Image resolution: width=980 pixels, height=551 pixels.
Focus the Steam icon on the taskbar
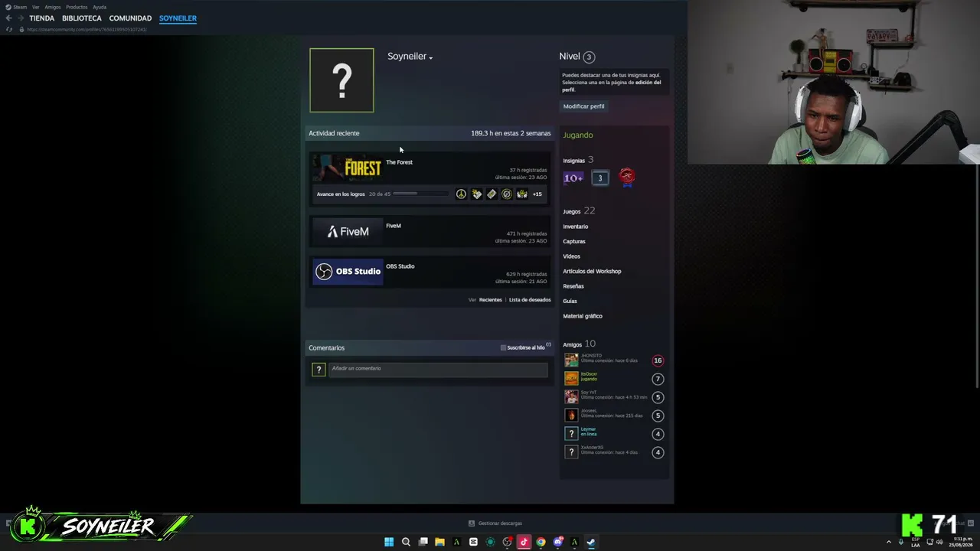[591, 542]
